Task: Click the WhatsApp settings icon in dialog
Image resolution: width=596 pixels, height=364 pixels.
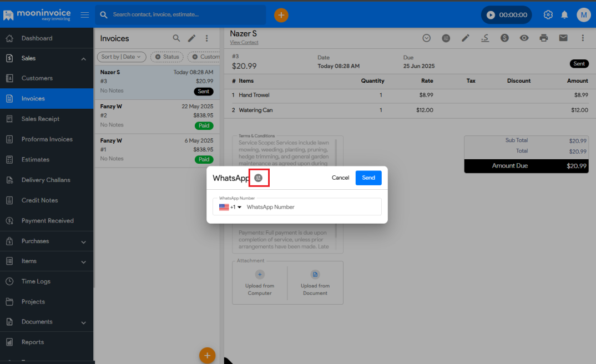Action: pyautogui.click(x=259, y=178)
